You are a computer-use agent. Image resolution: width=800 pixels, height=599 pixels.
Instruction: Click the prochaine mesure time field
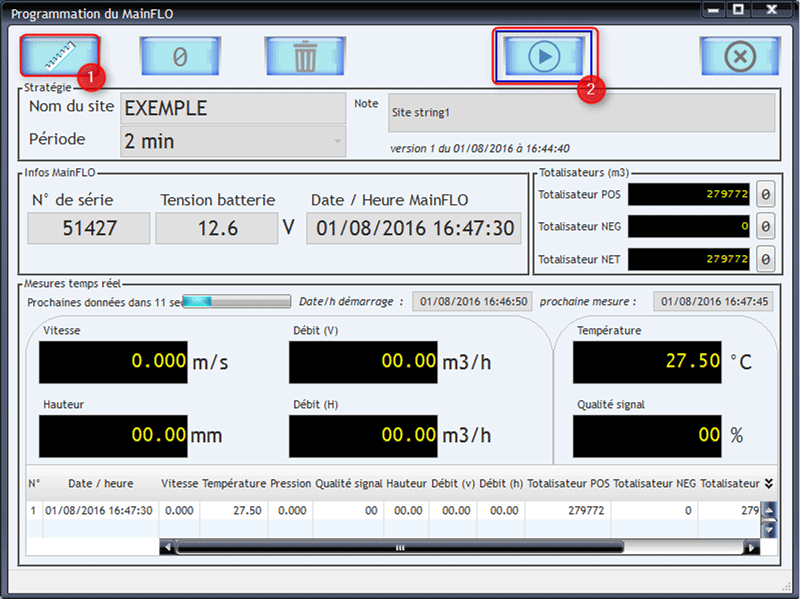pos(714,302)
